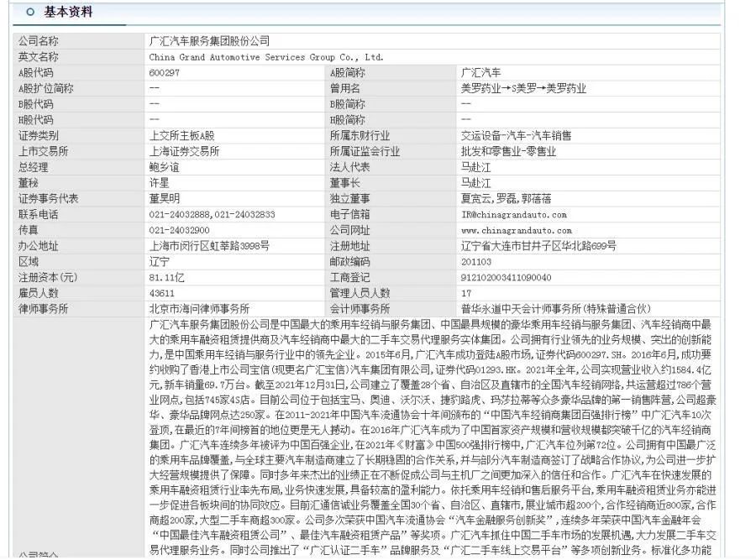Click the 会计师事务所 label cell
This screenshot has width=756, height=560.
coord(390,309)
